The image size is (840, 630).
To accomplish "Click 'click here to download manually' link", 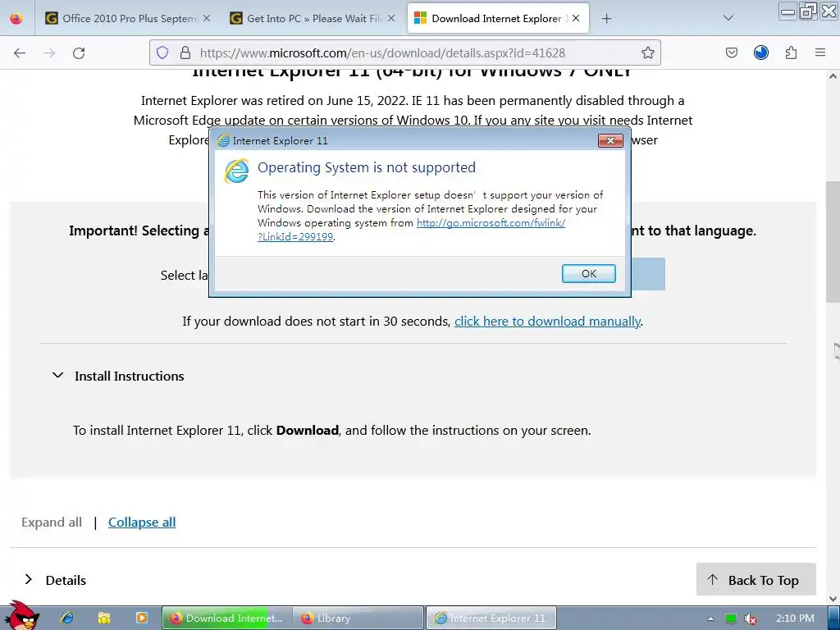I will [547, 322].
